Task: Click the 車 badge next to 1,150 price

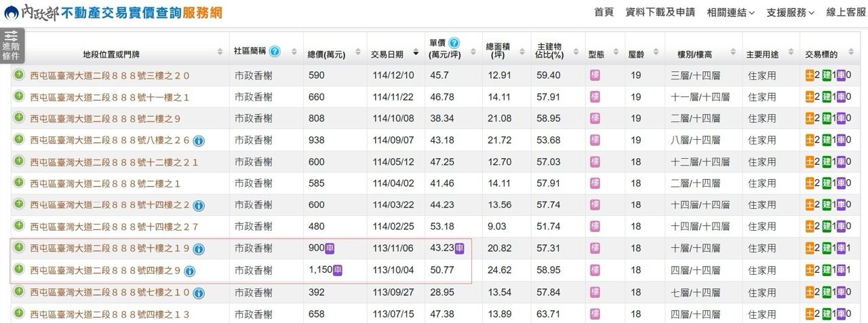Action: point(337,270)
